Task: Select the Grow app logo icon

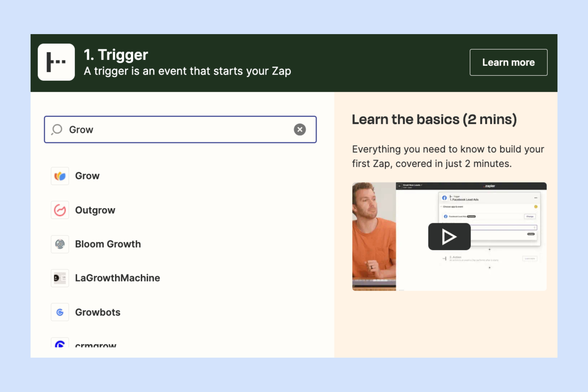Action: 60,176
